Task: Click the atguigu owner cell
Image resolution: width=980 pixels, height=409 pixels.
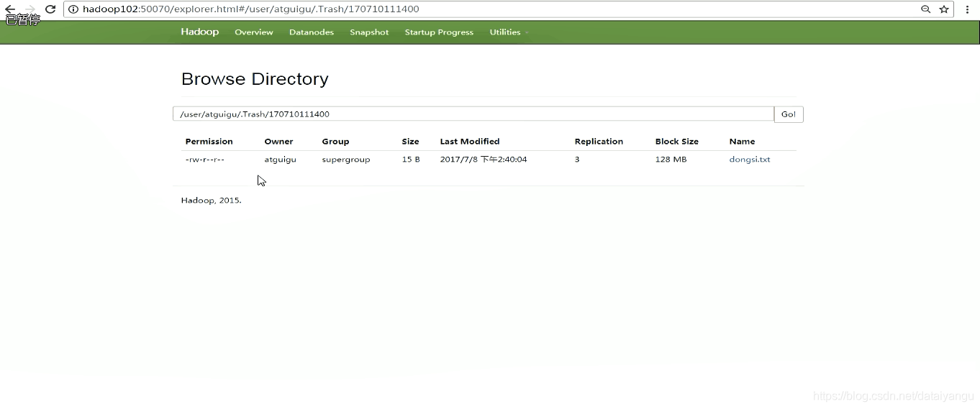Action: point(280,160)
